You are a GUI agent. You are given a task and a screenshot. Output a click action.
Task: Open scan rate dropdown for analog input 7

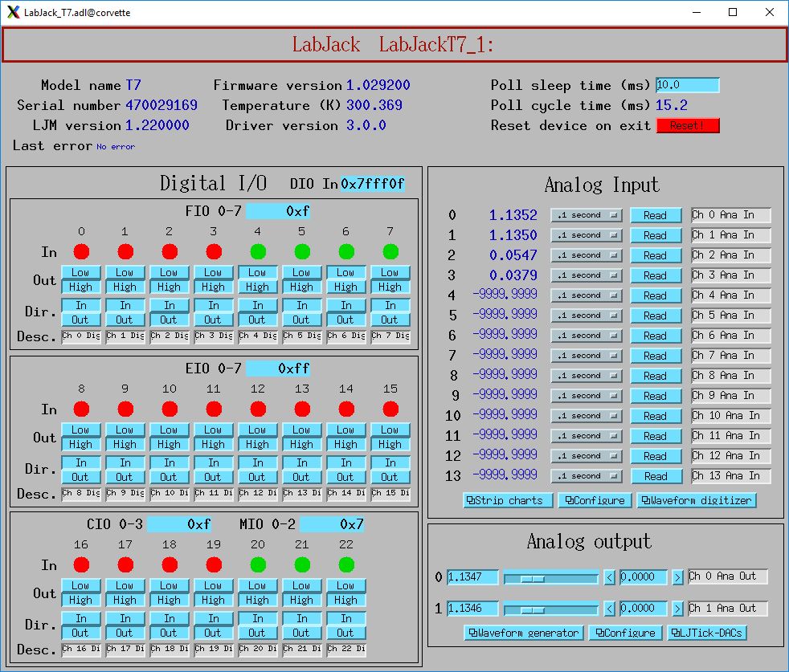587,356
